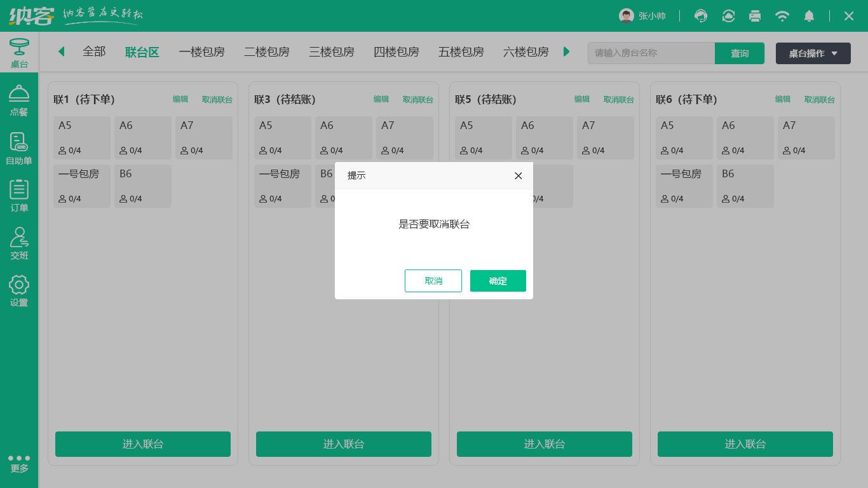Open 设置 settings gear in sidebar
The image size is (868, 488).
click(19, 291)
